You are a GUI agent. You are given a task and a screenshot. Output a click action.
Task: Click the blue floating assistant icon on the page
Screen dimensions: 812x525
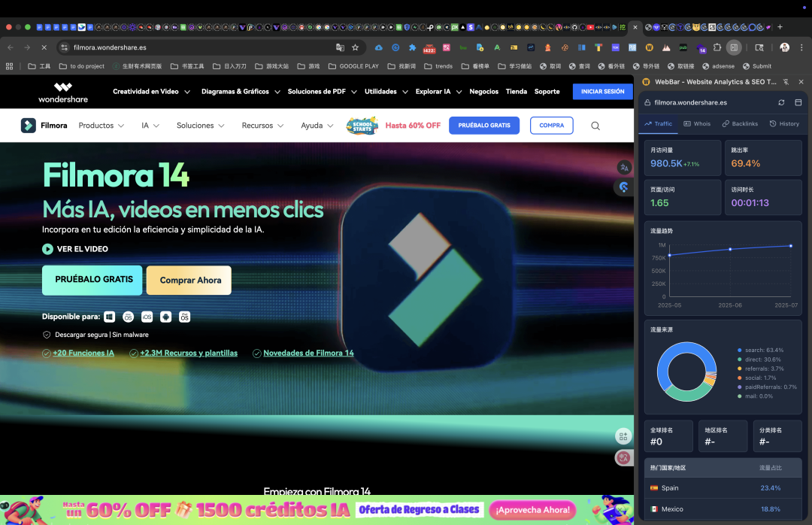[x=624, y=187]
